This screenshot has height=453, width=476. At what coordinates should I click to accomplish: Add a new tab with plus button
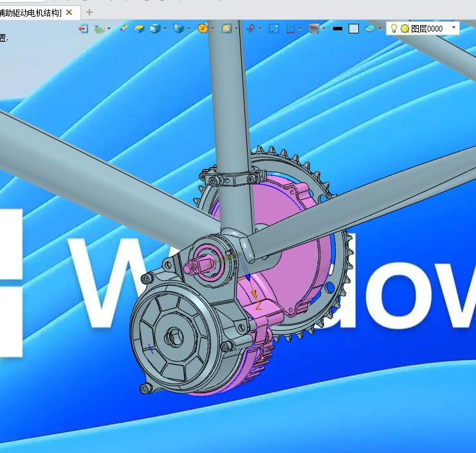89,12
